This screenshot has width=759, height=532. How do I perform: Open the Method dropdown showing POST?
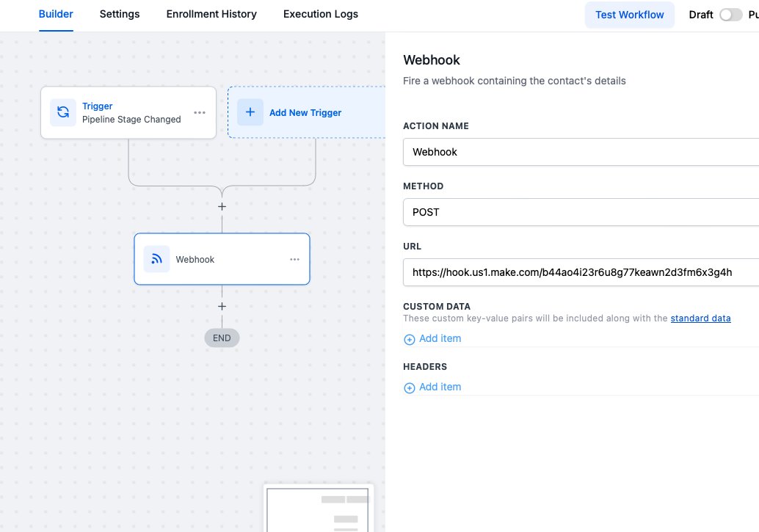(x=580, y=212)
